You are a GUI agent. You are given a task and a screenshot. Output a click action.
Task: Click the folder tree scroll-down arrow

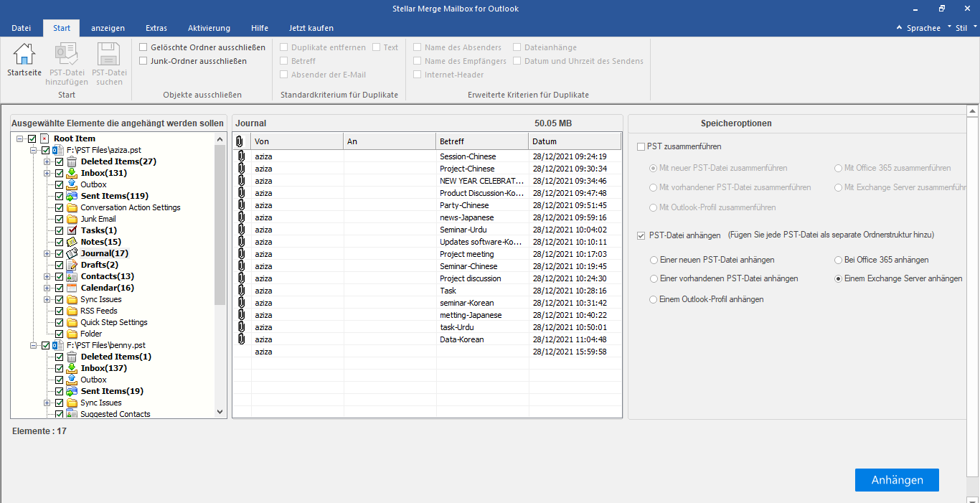[x=220, y=412]
